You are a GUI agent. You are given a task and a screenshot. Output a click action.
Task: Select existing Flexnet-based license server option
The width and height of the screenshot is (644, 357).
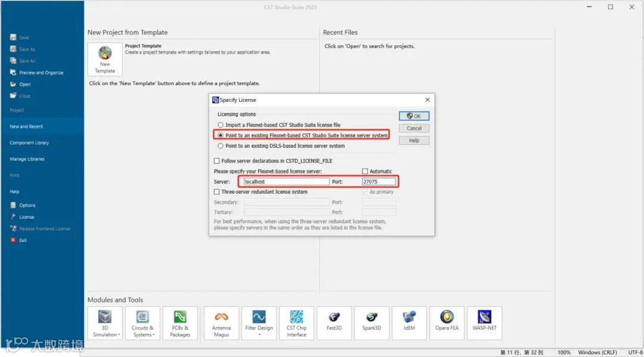pos(221,135)
